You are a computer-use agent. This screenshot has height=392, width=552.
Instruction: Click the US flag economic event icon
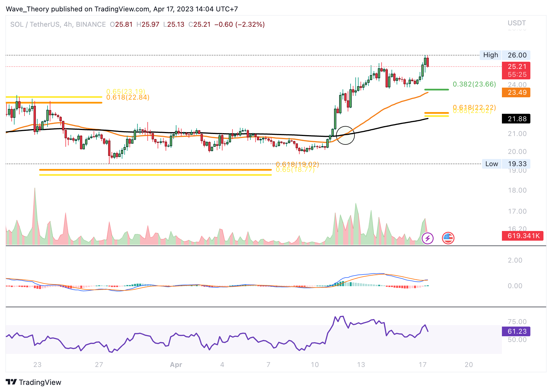click(448, 238)
